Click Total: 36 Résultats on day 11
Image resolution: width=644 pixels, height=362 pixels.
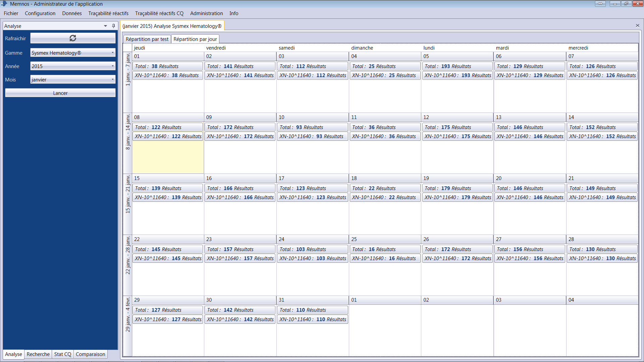coord(385,127)
